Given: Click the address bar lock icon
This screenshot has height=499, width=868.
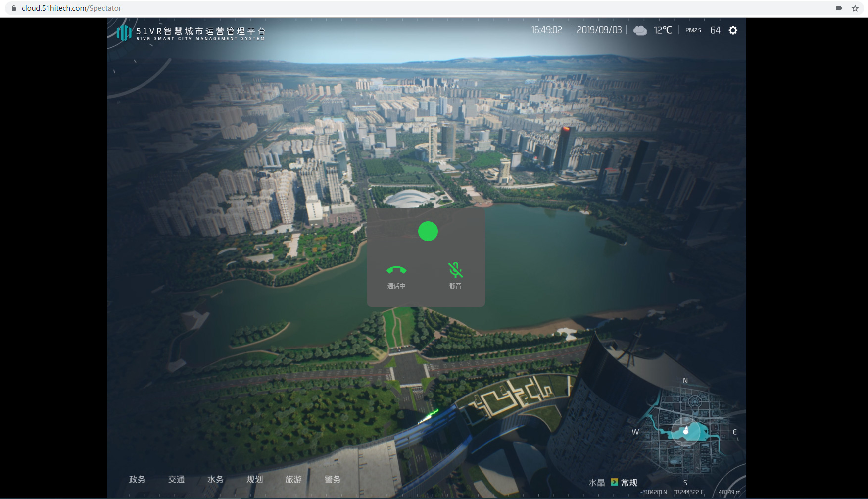Looking at the screenshot, I should (x=14, y=8).
